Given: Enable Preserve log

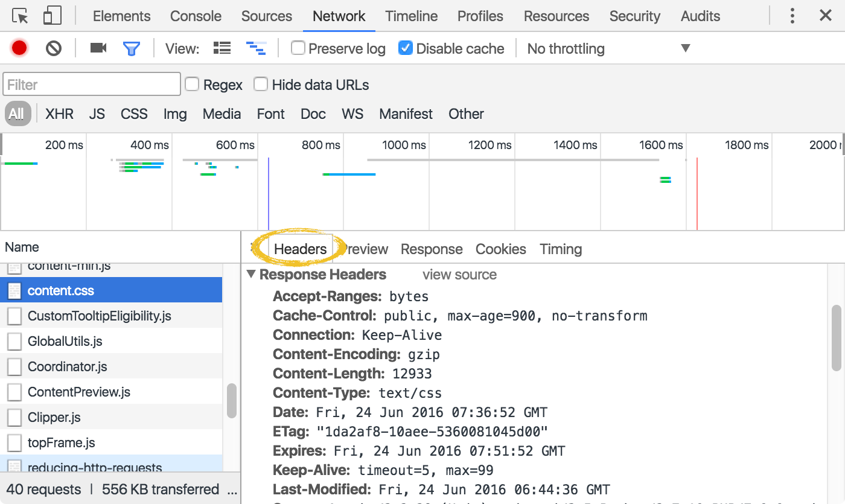Looking at the screenshot, I should [x=298, y=48].
